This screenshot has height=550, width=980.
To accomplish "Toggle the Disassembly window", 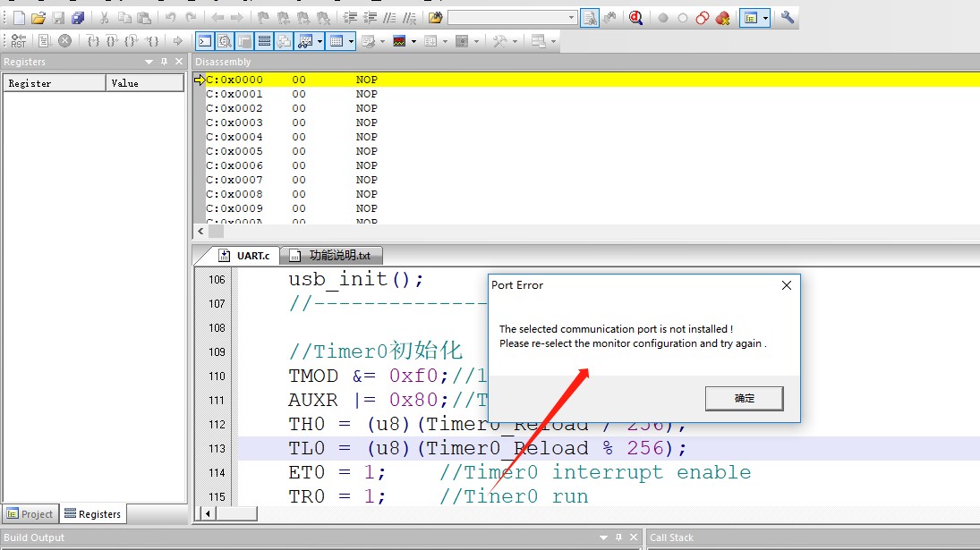I will click(x=225, y=41).
